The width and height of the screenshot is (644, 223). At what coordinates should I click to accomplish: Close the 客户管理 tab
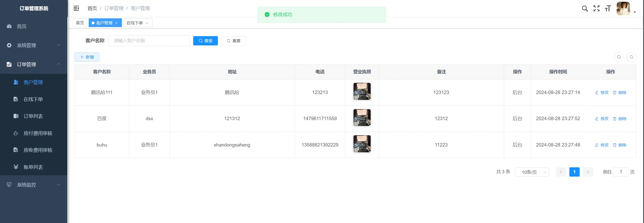[x=116, y=23]
